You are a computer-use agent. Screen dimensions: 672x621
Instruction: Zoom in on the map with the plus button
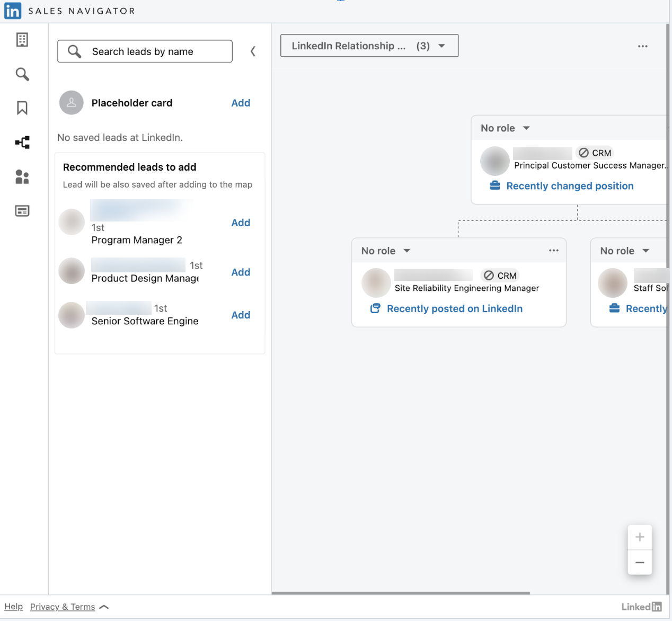coord(640,537)
